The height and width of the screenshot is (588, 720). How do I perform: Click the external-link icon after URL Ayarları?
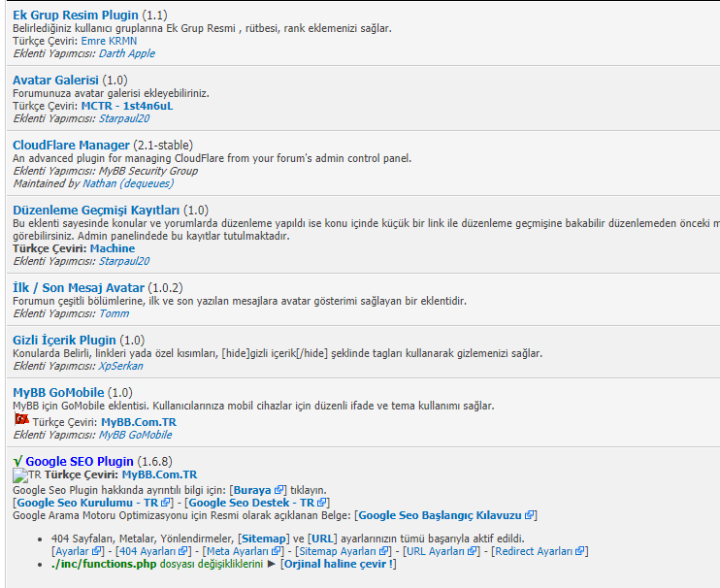472,551
